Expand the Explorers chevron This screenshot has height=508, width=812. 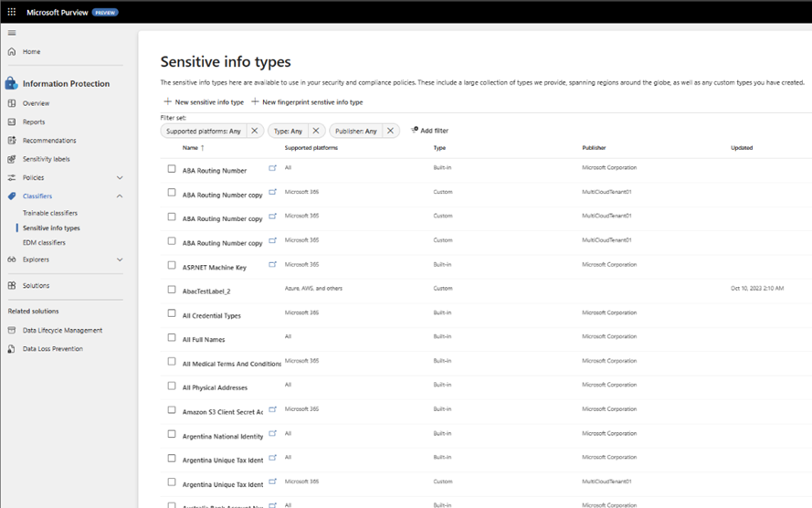(120, 259)
